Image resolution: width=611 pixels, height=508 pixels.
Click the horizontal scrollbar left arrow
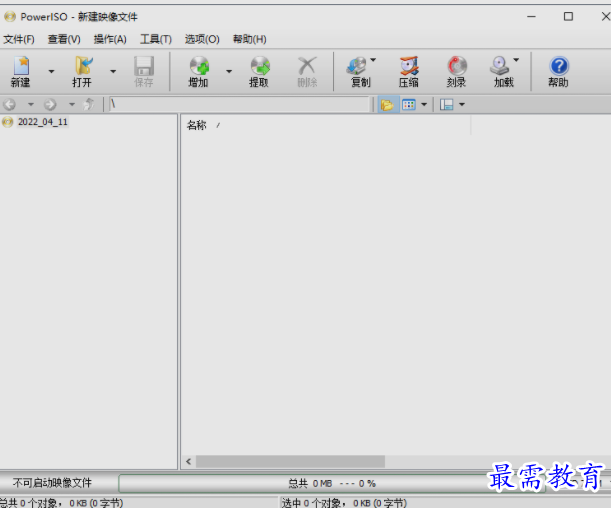pyautogui.click(x=189, y=462)
